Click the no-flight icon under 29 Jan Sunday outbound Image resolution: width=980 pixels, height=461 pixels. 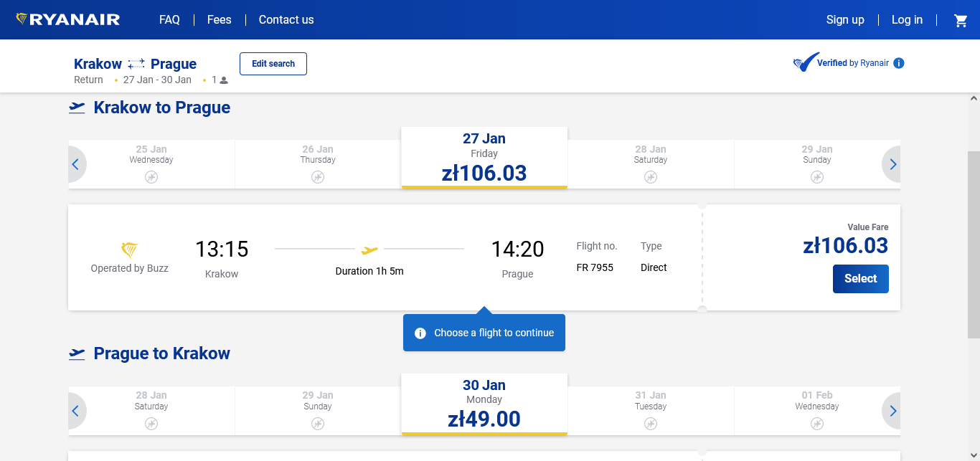coord(817,177)
